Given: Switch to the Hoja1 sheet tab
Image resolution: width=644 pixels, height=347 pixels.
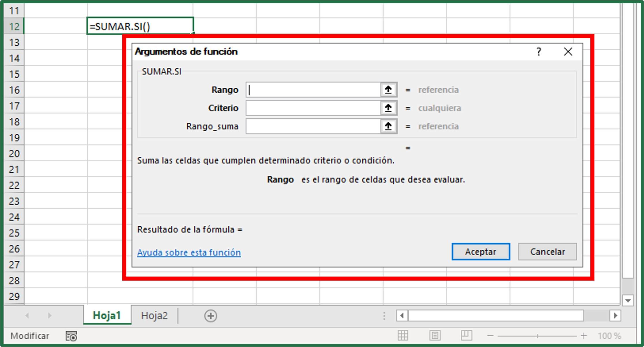Looking at the screenshot, I should [107, 316].
